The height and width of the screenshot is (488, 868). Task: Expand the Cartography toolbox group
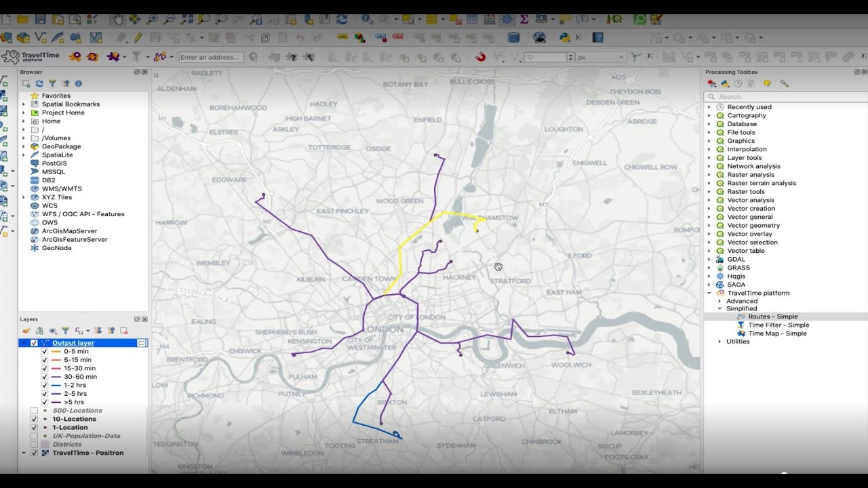[x=710, y=115]
